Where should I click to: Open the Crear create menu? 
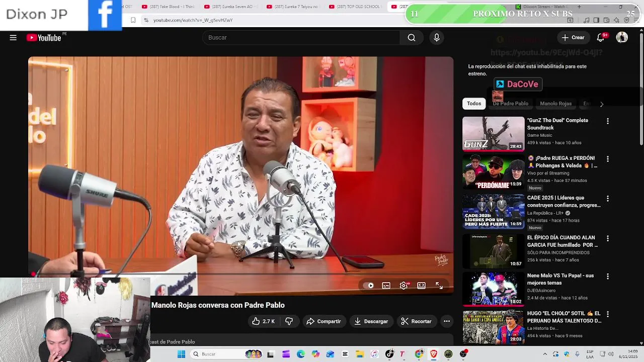[573, 38]
